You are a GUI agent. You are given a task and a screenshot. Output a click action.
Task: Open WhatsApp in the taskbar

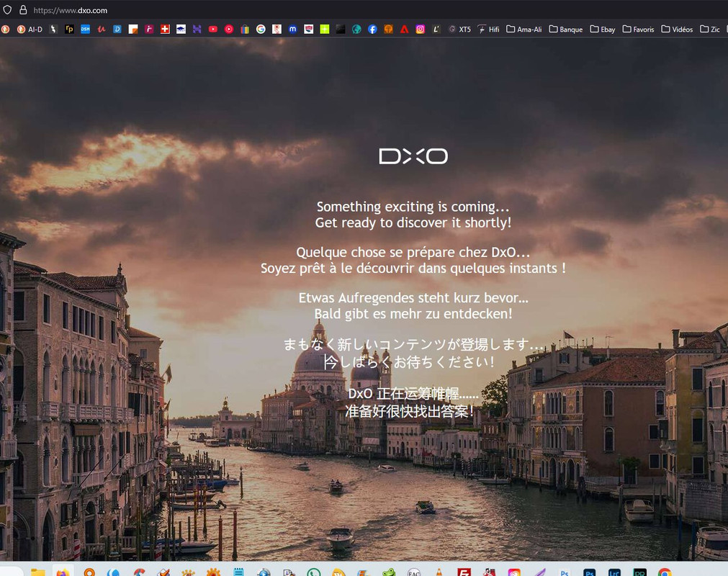(x=314, y=572)
